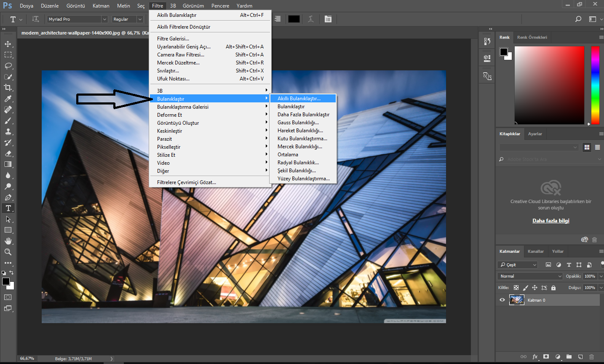The image size is (604, 364).
Task: Click the Katman 0 layer thumbnail
Action: (517, 300)
